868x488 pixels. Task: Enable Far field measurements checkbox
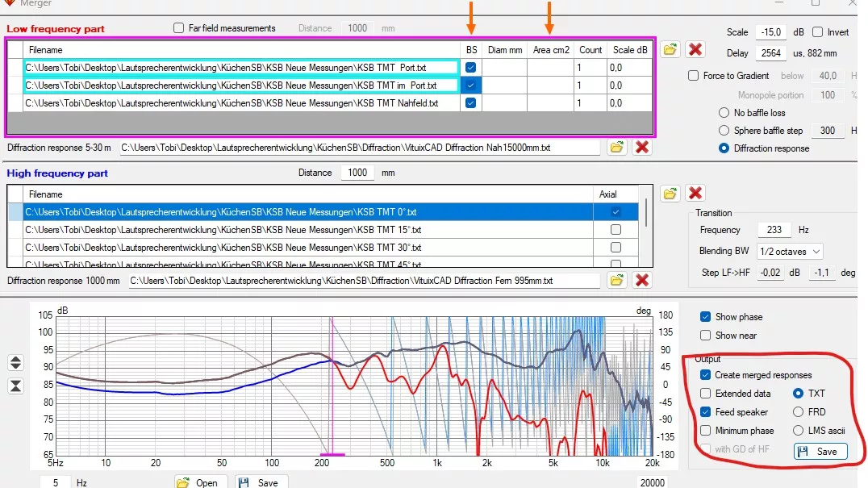(179, 28)
